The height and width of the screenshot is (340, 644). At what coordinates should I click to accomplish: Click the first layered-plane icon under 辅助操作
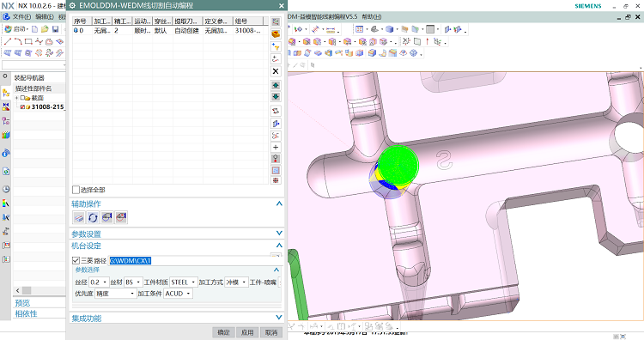click(x=79, y=217)
